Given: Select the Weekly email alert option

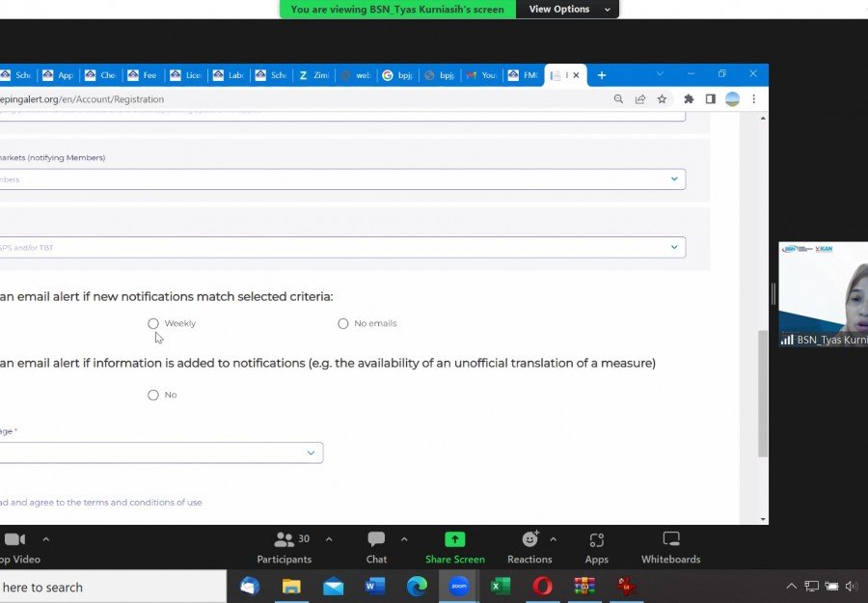Looking at the screenshot, I should coord(153,323).
